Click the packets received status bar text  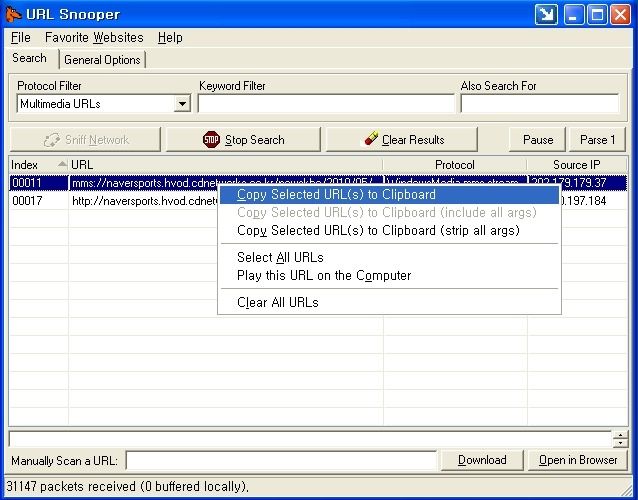pos(127,487)
